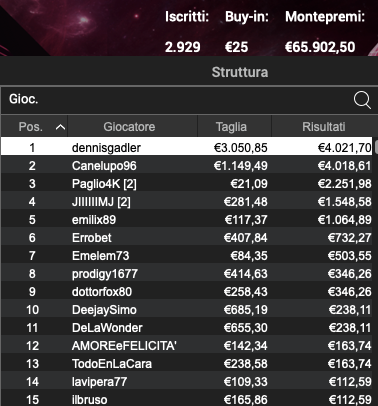Image resolution: width=378 pixels, height=406 pixels.
Task: Select the dennisgadler first-place row
Action: click(x=187, y=148)
